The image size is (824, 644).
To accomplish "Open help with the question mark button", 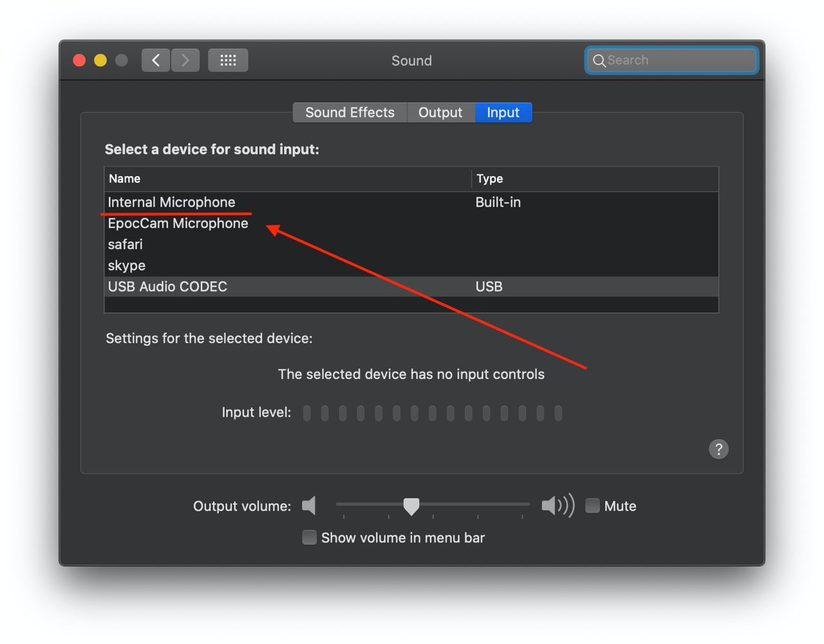I will coord(718,449).
